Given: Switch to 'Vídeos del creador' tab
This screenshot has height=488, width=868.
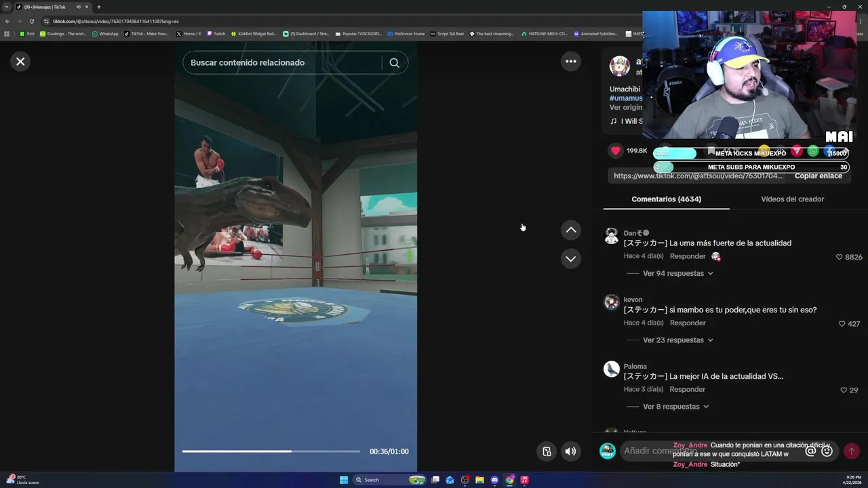Looking at the screenshot, I should pyautogui.click(x=792, y=199).
